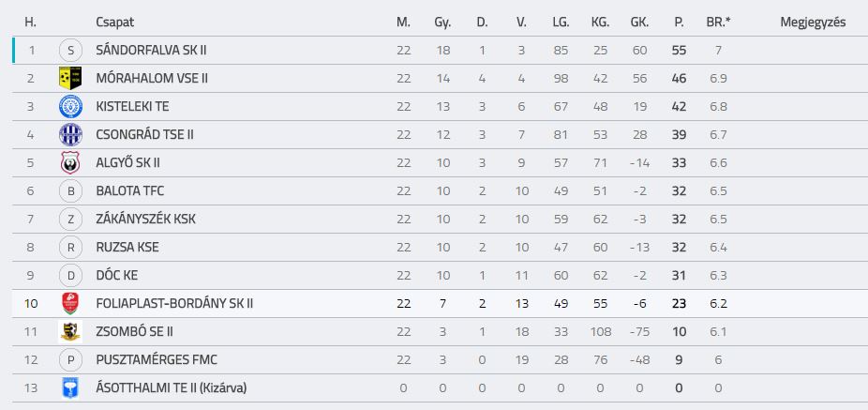This screenshot has width=868, height=410.
Task: Click the Kisteleki TE blue round crest
Action: point(70,106)
